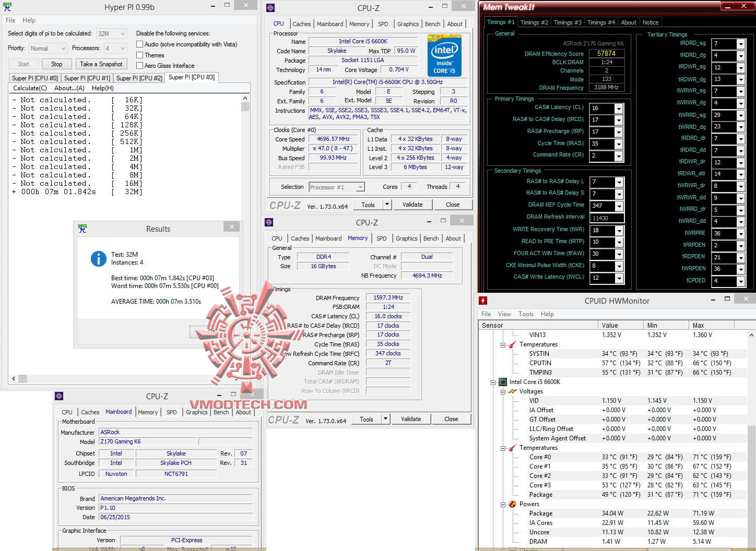Screen dimensions: 756x551
Task: Click the Results dialog Hyper PI icon
Action: click(x=82, y=229)
